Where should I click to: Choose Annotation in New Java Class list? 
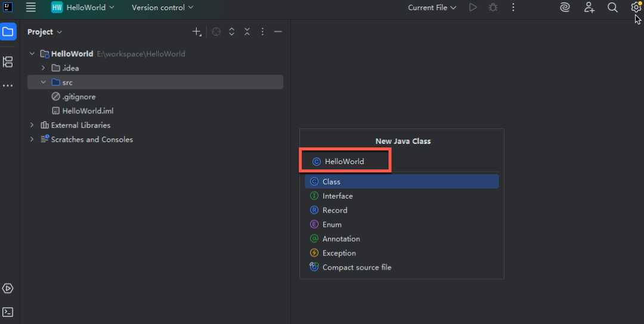coord(402,239)
